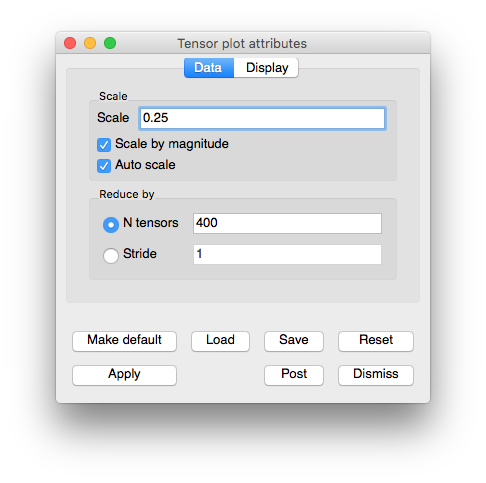Image resolution: width=486 pixels, height=483 pixels.
Task: Uncheck the Auto scale option
Action: coord(104,166)
